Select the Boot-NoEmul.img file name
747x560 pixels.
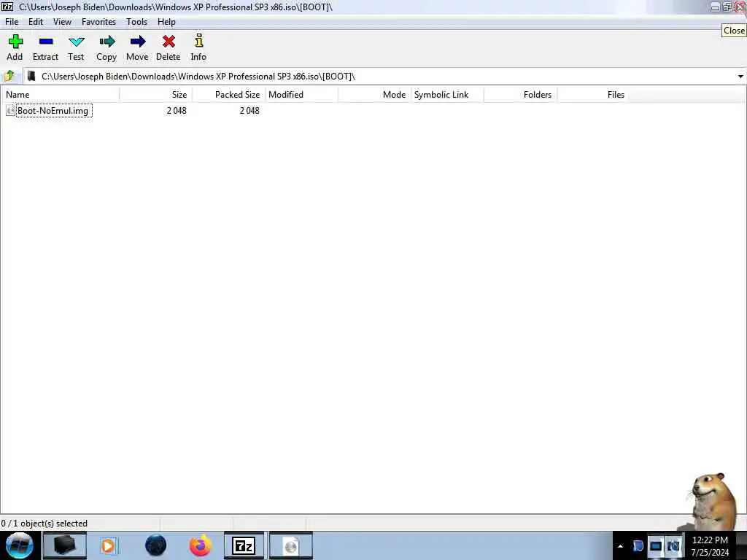click(x=53, y=111)
